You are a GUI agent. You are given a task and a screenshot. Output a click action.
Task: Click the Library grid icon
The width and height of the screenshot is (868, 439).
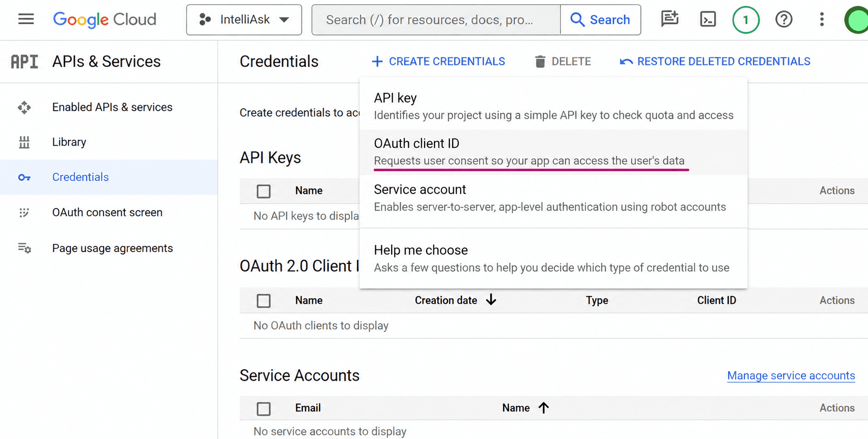coord(24,142)
